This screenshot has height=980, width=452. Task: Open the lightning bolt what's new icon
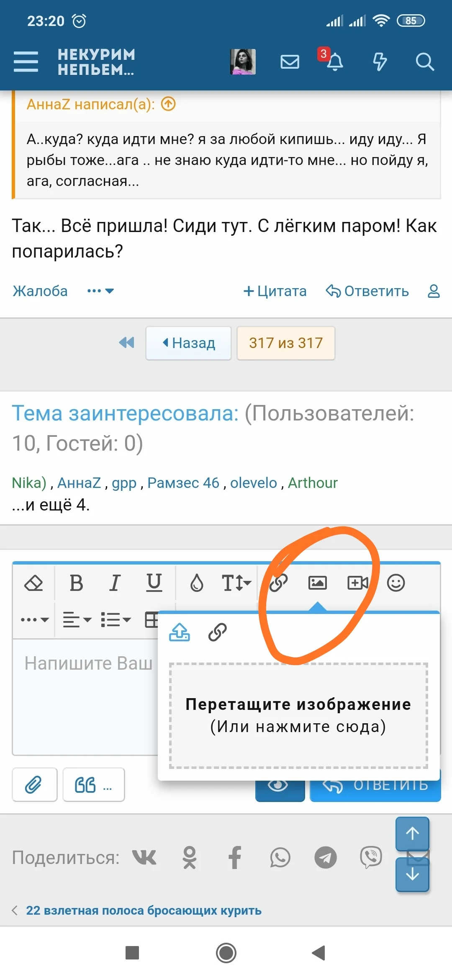pos(380,62)
